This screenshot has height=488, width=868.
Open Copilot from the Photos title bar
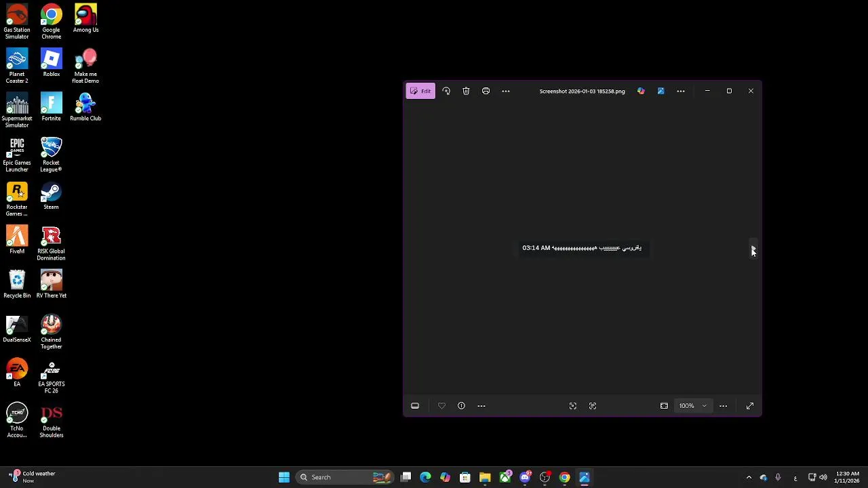coord(641,91)
